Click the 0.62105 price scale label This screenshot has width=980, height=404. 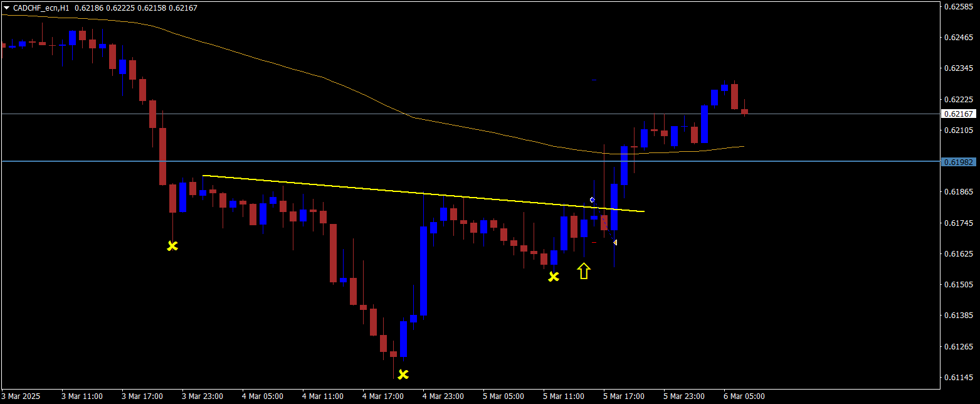pyautogui.click(x=957, y=130)
